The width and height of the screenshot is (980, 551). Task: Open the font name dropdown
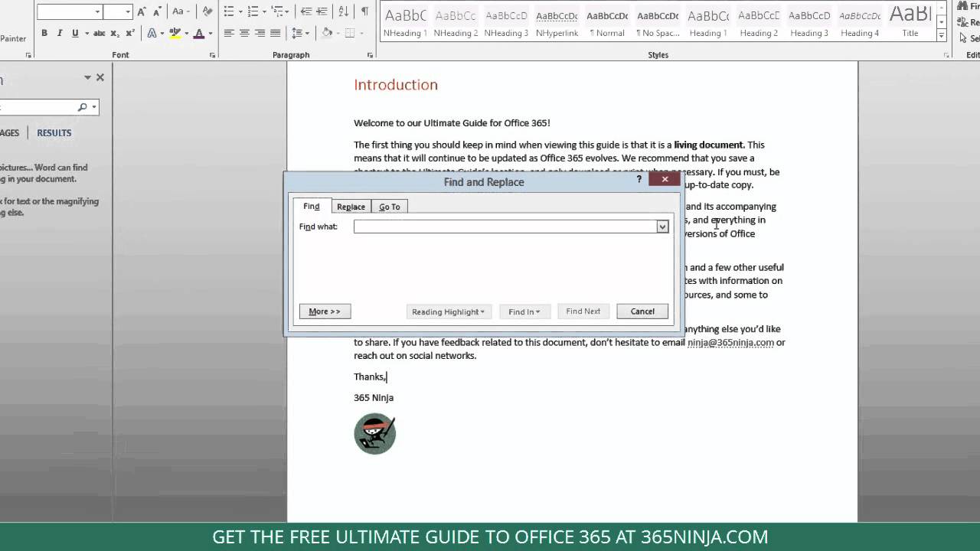point(97,11)
